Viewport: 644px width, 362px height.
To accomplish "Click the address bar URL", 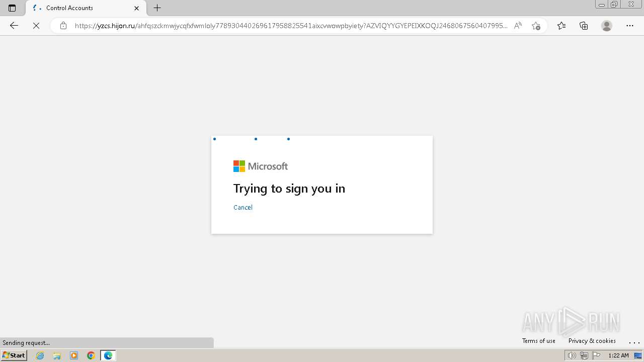I will tap(291, 26).
